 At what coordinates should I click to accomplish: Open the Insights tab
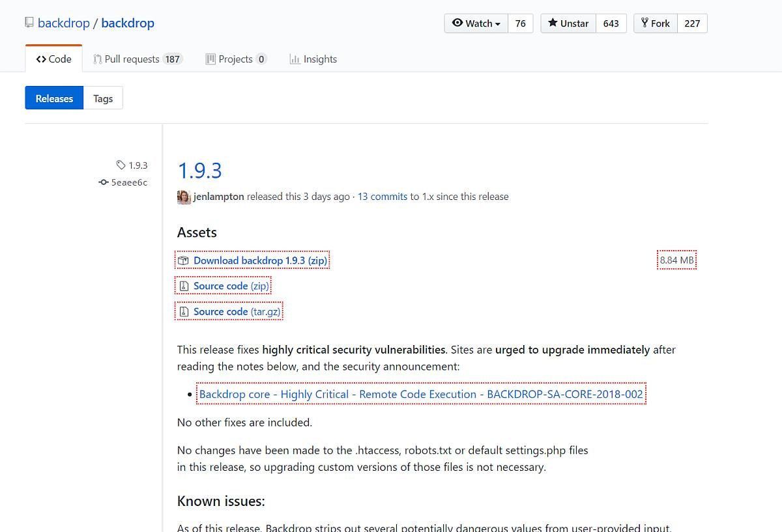[313, 59]
